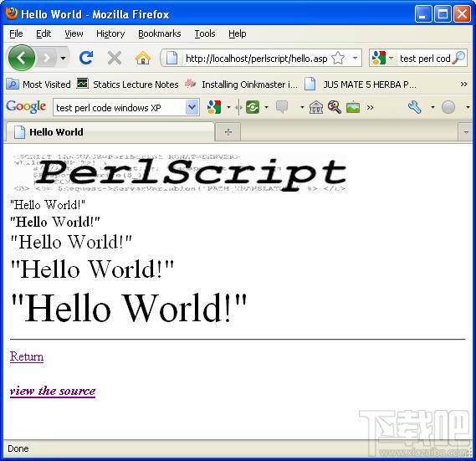Click the Done status bar text
This screenshot has height=461, width=476.
point(18,448)
